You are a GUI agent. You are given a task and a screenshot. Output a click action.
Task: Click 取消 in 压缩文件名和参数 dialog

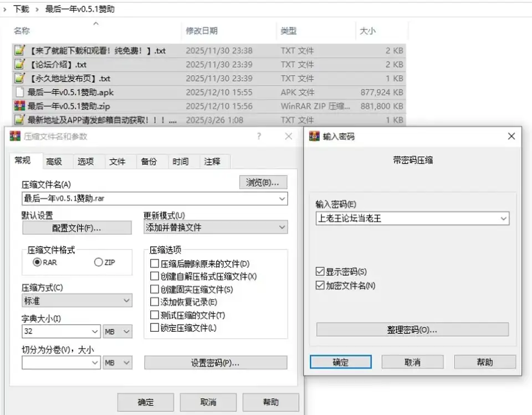[x=208, y=402]
